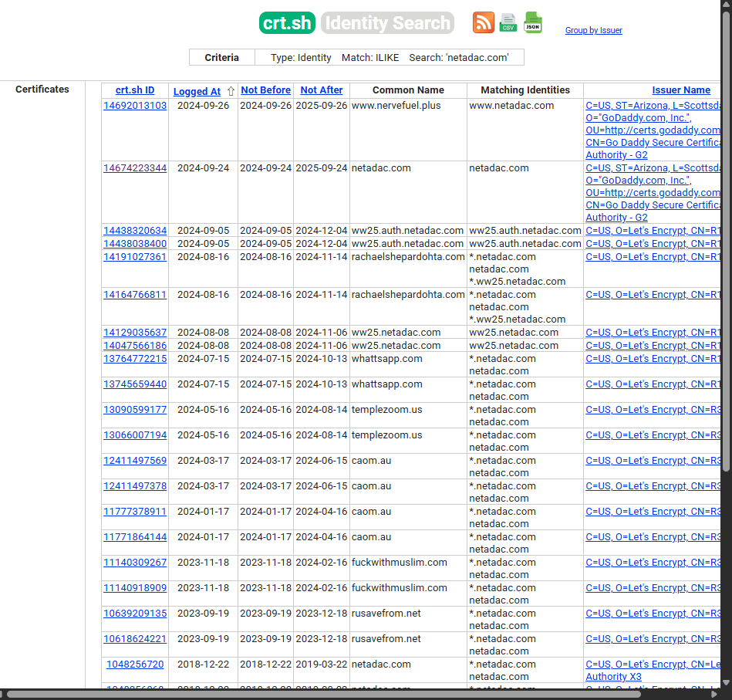Download results as CSV icon
Screen dimensions: 732x700
click(x=508, y=22)
